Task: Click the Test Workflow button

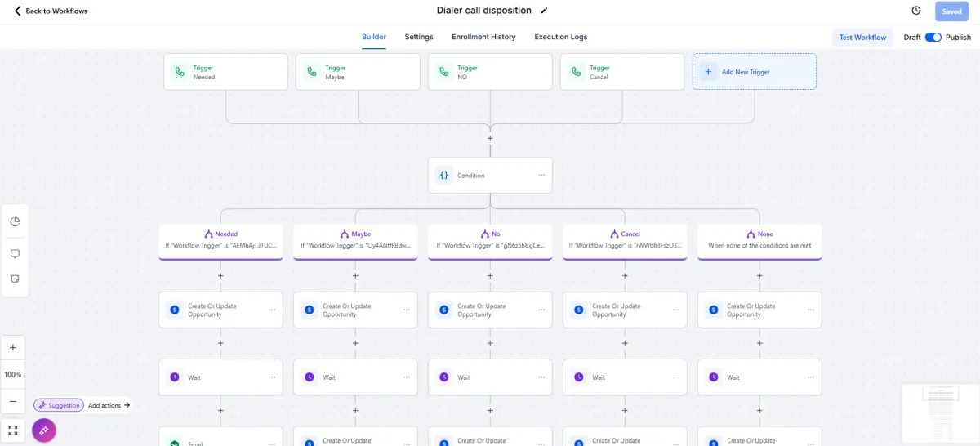Action: pos(862,38)
